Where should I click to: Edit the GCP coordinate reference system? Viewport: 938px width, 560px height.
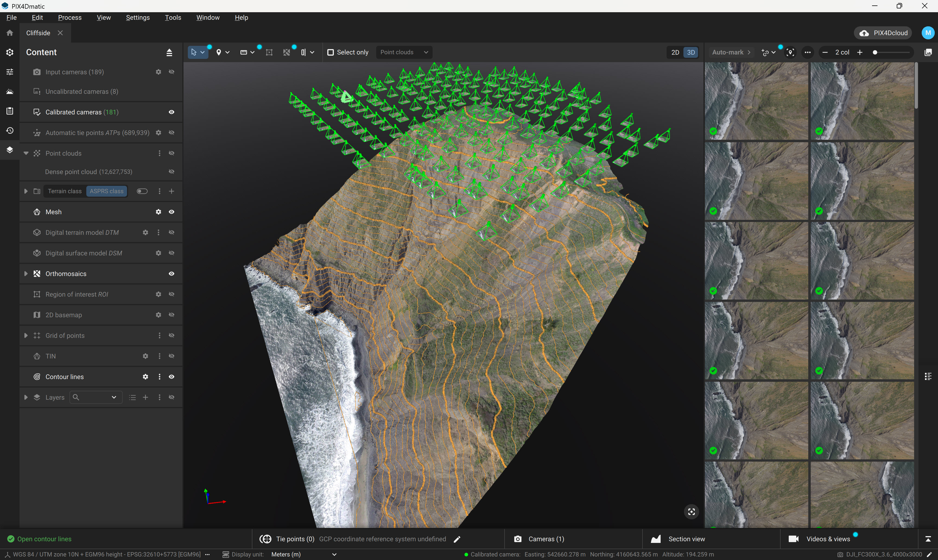click(457, 539)
